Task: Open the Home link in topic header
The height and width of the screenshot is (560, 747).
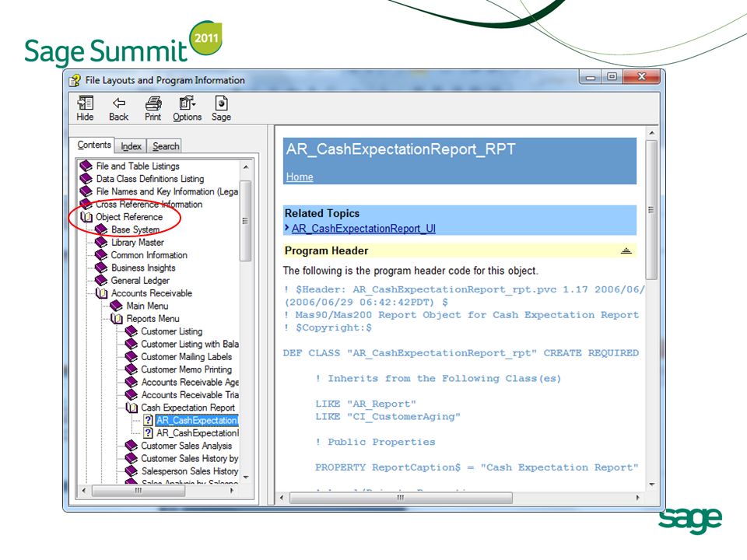Action: (300, 177)
